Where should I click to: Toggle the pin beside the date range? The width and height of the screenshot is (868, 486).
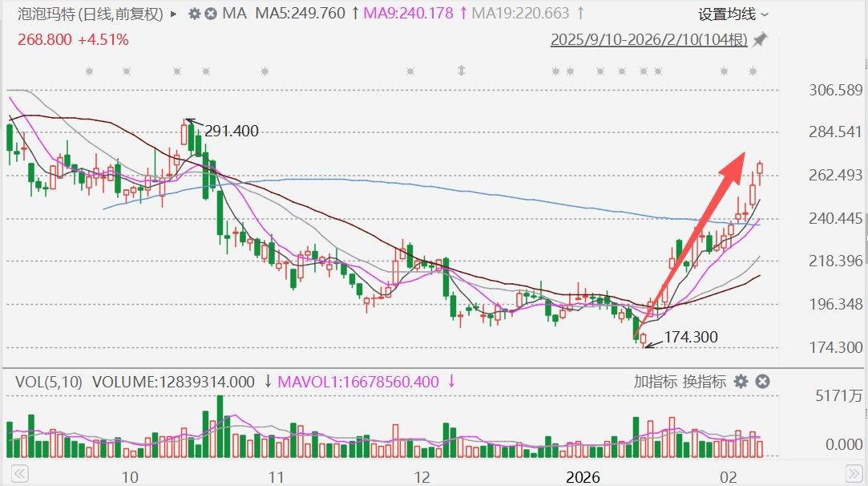[x=760, y=39]
